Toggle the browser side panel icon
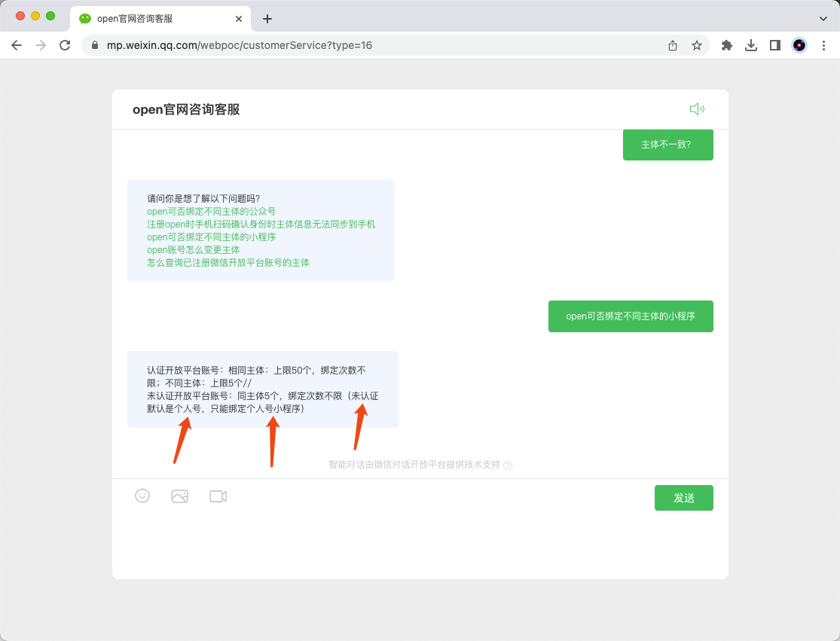 click(775, 45)
